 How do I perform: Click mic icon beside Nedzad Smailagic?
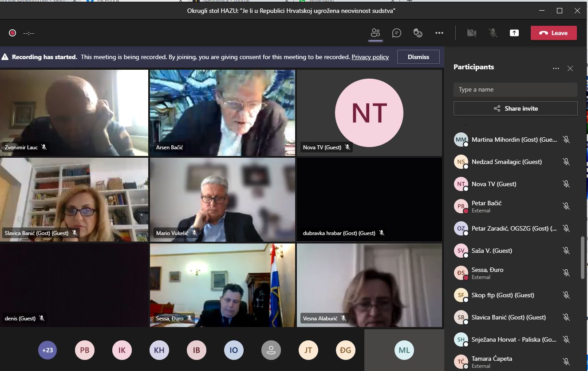click(566, 162)
